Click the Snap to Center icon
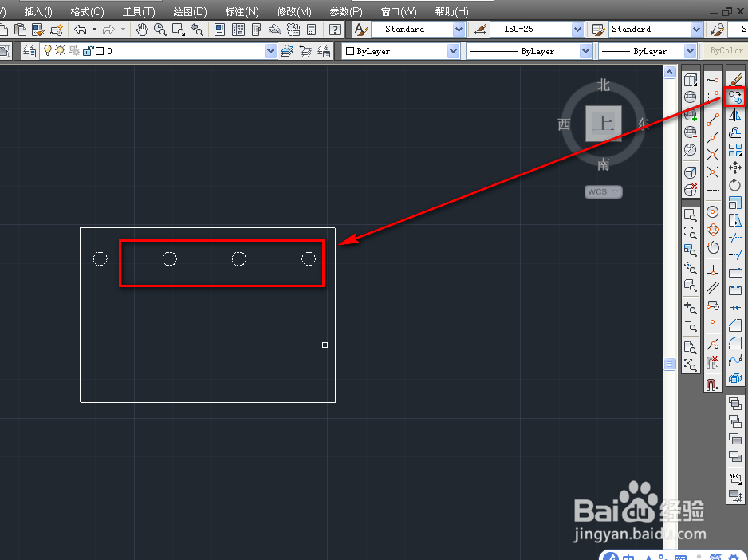The image size is (748, 560). 713,212
